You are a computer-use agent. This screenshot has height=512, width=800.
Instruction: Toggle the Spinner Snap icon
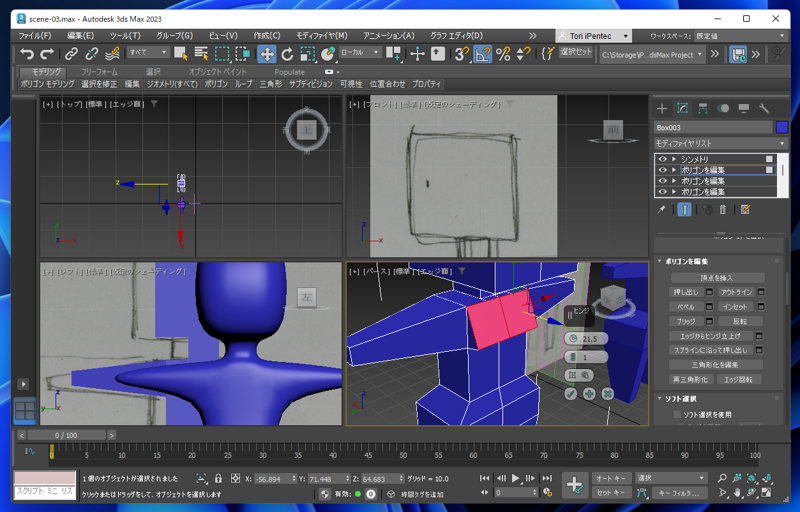(x=523, y=54)
